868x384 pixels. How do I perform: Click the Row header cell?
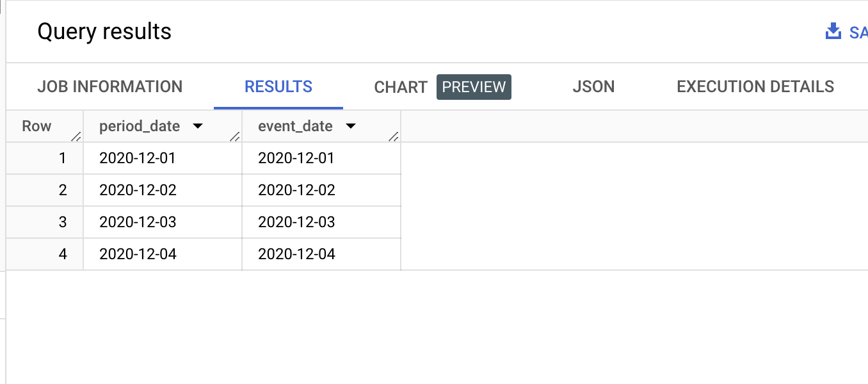(x=45, y=126)
